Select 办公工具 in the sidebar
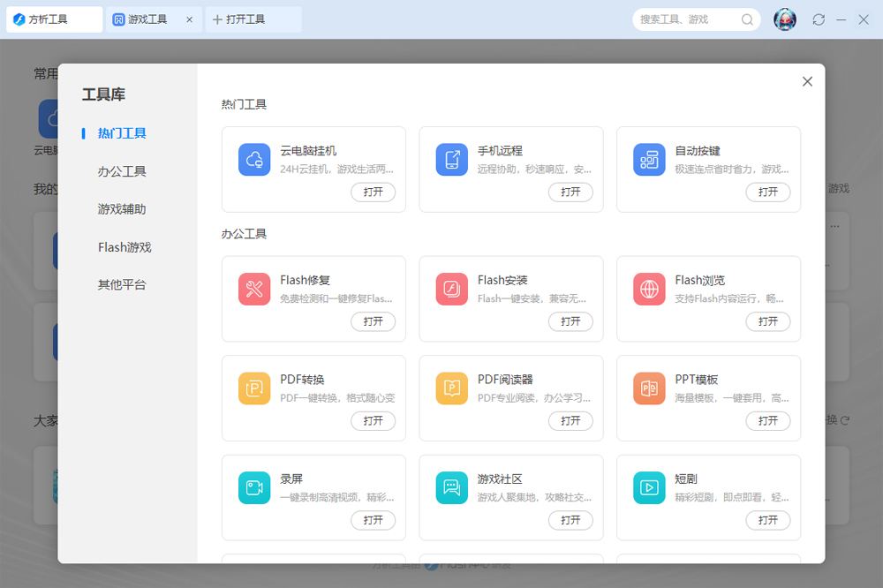883x588 pixels. point(122,171)
